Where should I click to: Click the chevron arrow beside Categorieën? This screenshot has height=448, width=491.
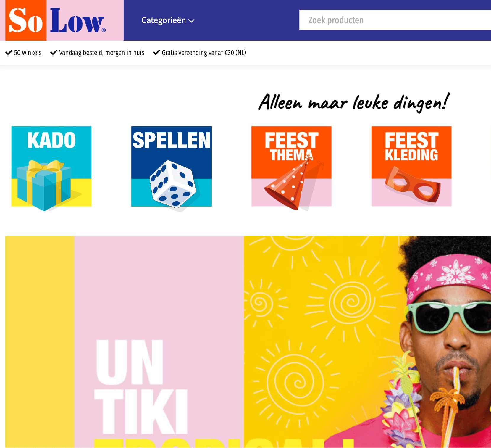pyautogui.click(x=191, y=21)
